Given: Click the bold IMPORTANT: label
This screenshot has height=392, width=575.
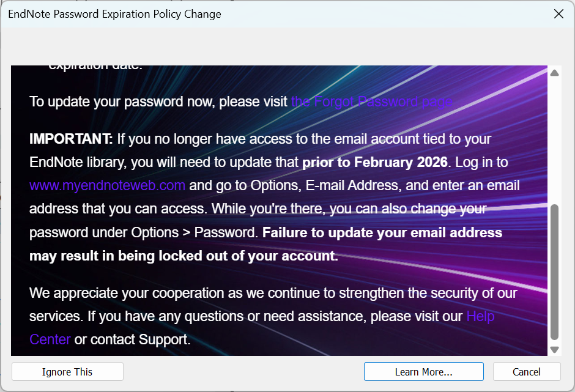Looking at the screenshot, I should tap(71, 139).
